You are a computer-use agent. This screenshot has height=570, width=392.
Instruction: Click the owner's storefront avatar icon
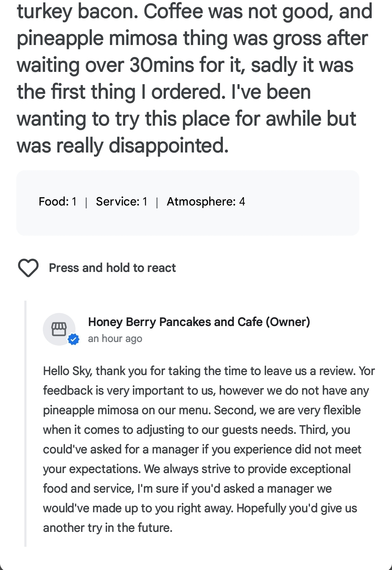pos(59,329)
